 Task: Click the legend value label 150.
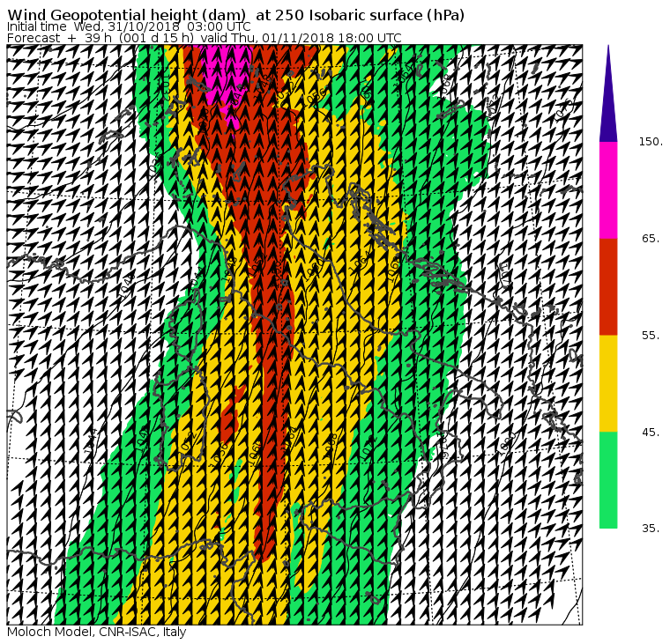tap(651, 141)
